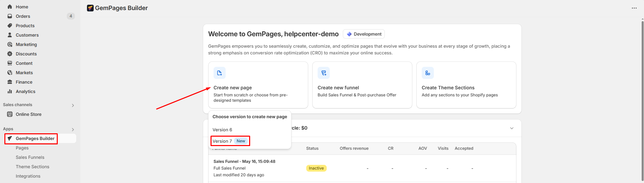This screenshot has height=183, width=644.
Task: Expand the Sales channels section chevron
Action: click(x=73, y=105)
